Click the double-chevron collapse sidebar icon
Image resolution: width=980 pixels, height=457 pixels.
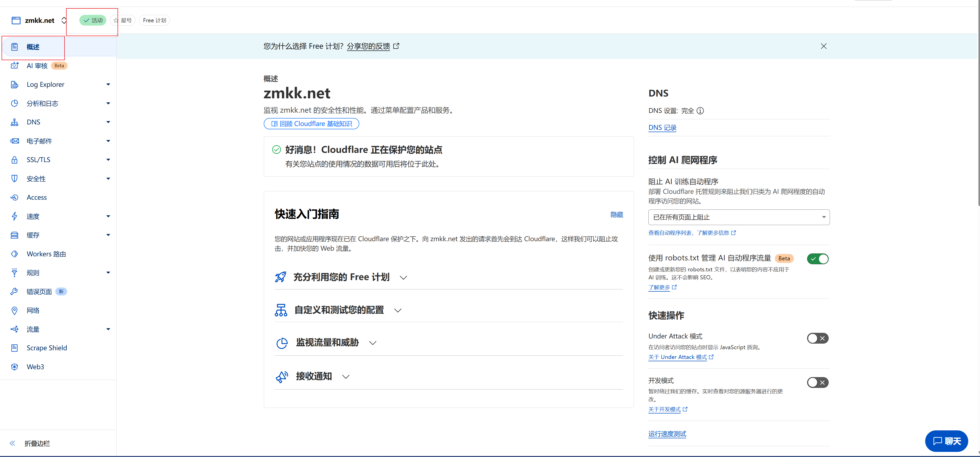[13, 443]
